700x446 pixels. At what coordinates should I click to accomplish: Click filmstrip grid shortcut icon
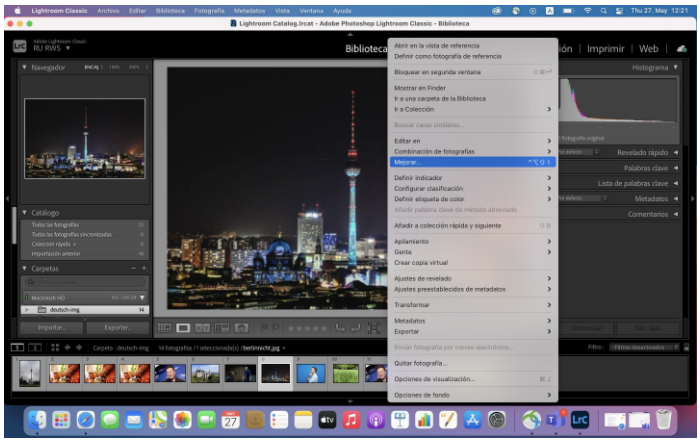pos(55,347)
